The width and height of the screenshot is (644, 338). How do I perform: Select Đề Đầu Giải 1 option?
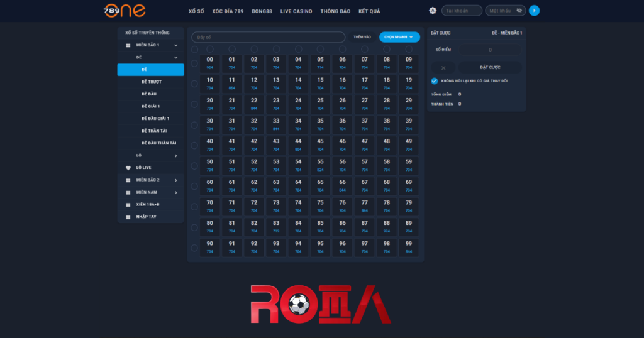point(155,119)
